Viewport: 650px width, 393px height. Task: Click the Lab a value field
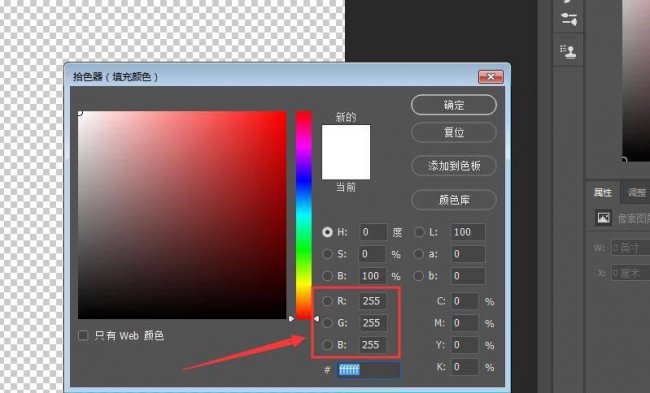[x=468, y=254]
